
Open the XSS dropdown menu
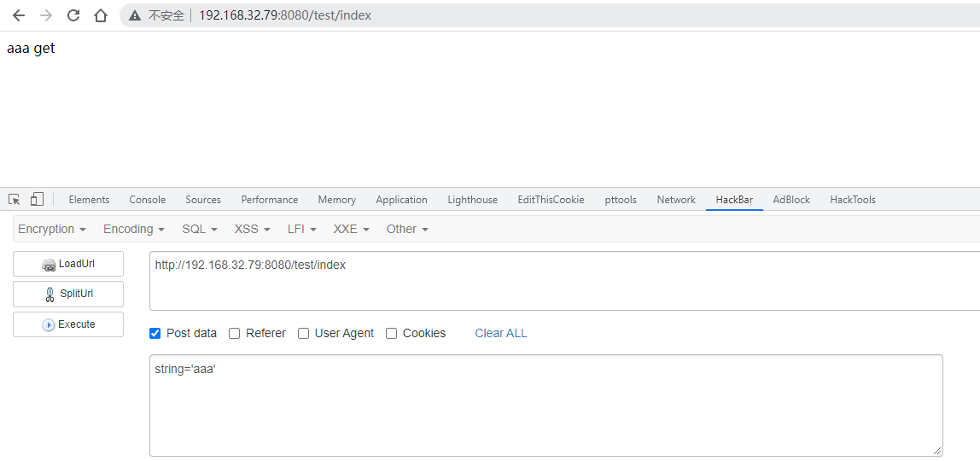pos(253,230)
